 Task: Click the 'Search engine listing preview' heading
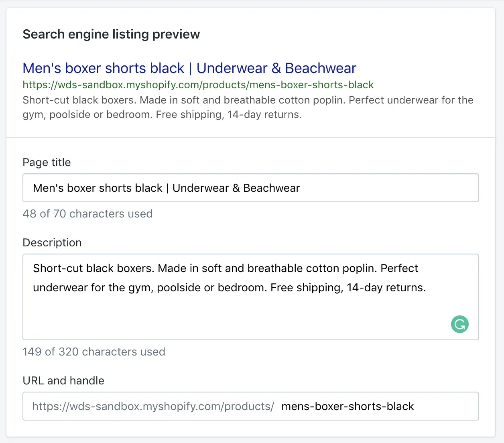(111, 35)
